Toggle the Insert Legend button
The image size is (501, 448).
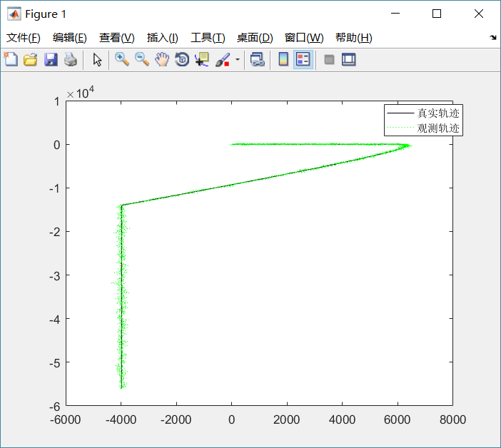303,60
